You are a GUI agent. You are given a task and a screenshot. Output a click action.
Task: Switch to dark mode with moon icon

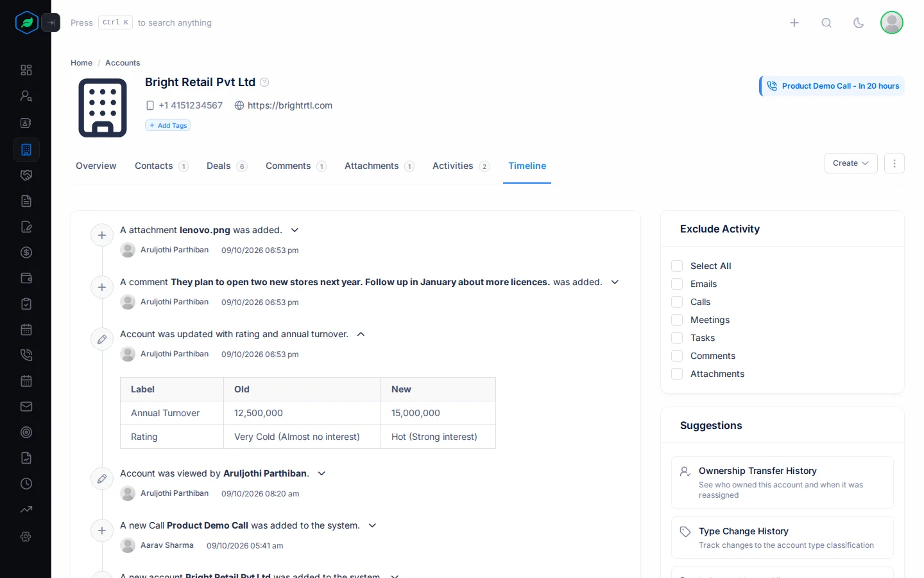(859, 22)
